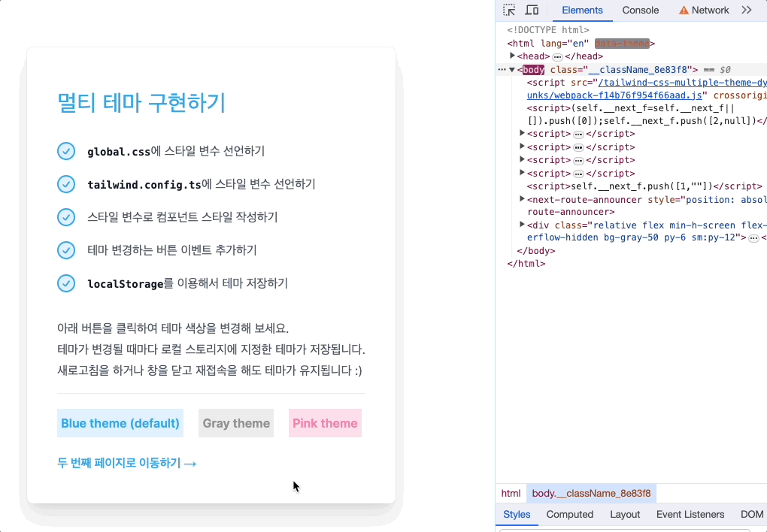Select the Styles pane tab

point(517,515)
